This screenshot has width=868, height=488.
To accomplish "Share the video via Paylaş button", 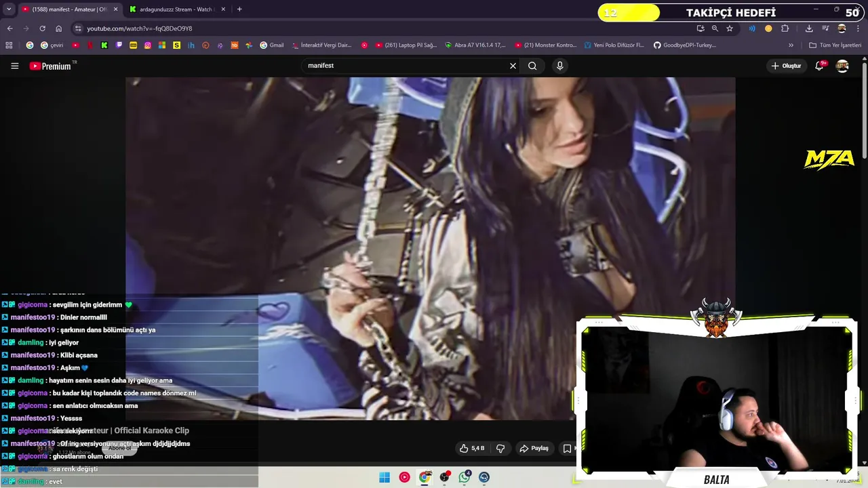I will [x=534, y=448].
